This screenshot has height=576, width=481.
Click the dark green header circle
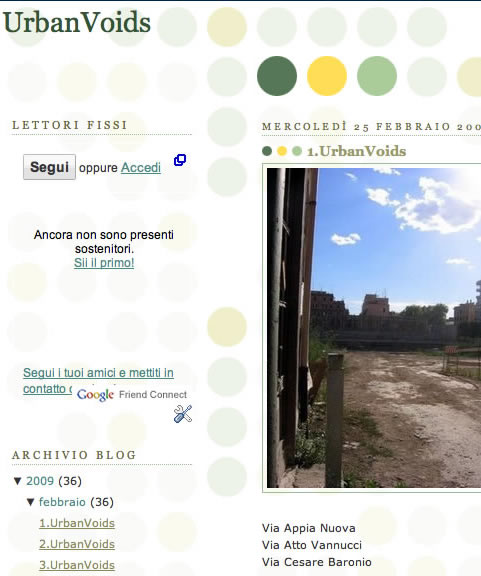tap(277, 76)
